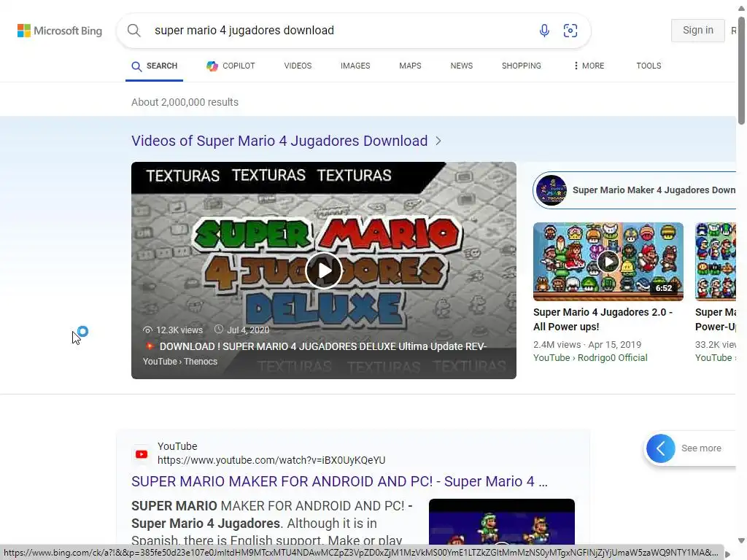
Task: Open visual search camera icon
Action: 570,31
